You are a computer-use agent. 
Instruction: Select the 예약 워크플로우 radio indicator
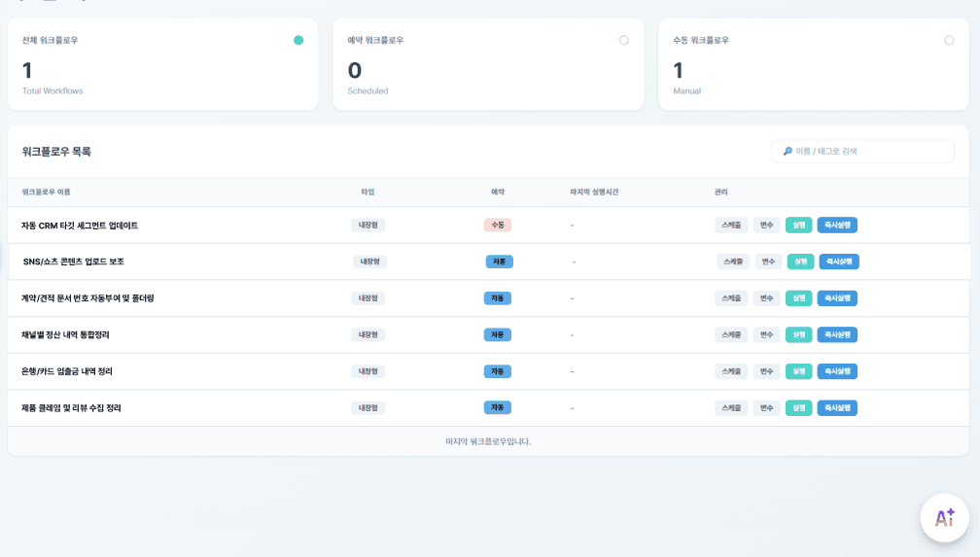tap(623, 40)
